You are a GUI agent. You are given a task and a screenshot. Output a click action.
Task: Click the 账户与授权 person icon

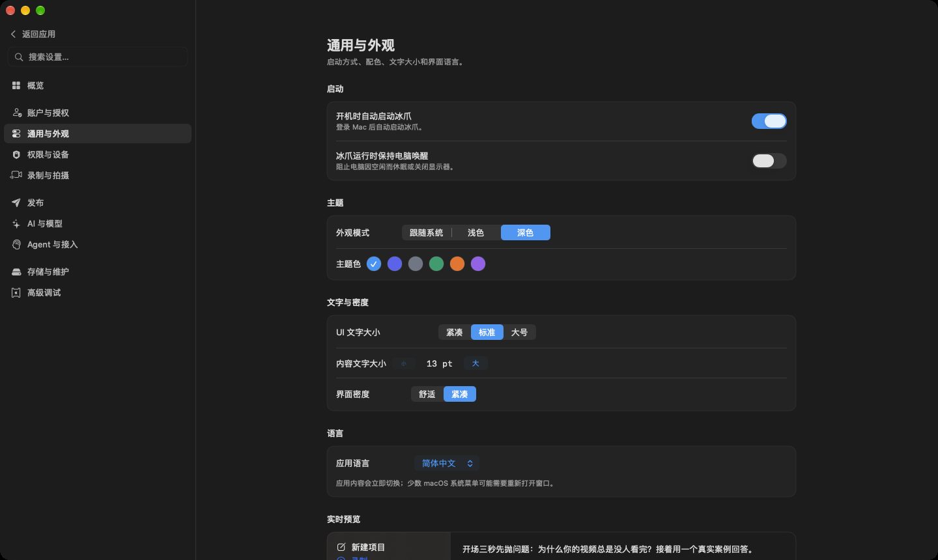pyautogui.click(x=17, y=113)
